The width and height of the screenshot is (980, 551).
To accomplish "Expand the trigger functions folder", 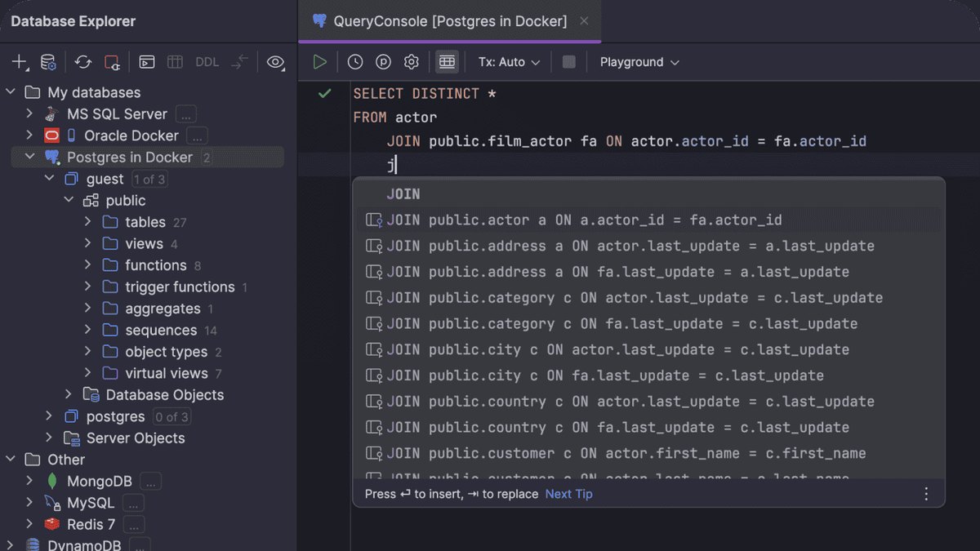I will coord(88,287).
